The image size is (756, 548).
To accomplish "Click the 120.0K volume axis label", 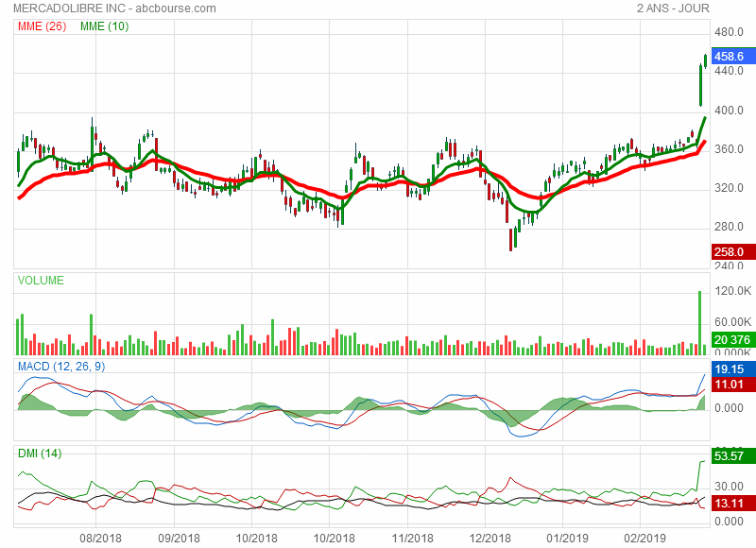I will [733, 291].
